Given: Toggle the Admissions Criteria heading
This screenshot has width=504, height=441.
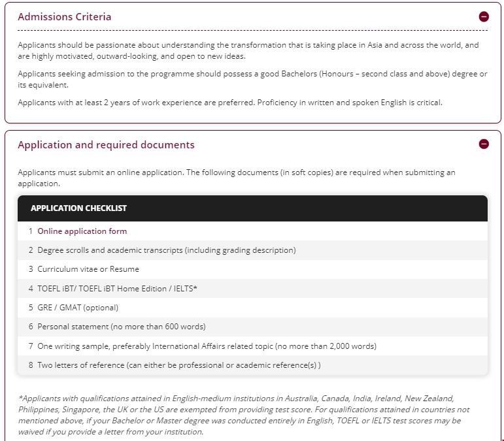Looking at the screenshot, I should tap(65, 17).
